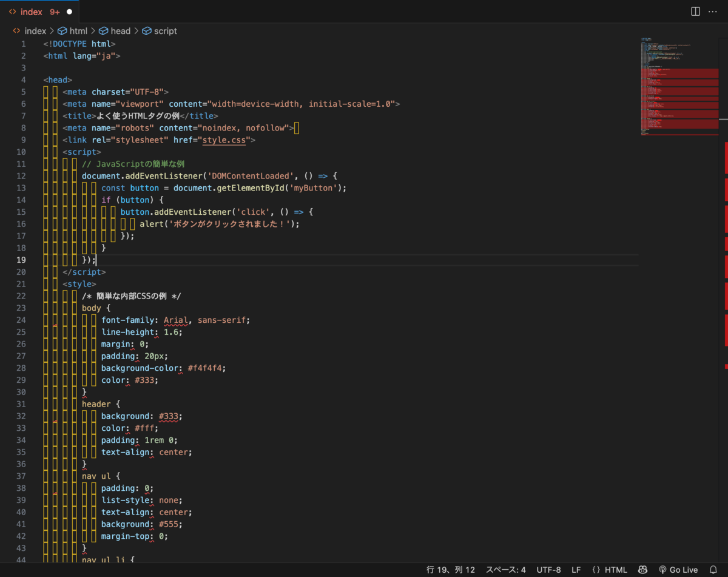Screen dimensions: 728x577
Task: Click the text-align: center line under header
Action: click(x=147, y=453)
